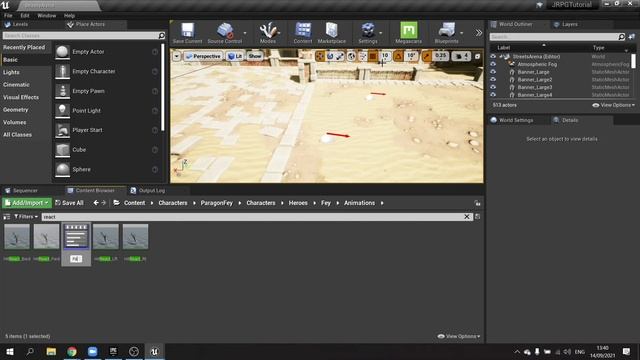This screenshot has width=640, height=360.
Task: Open camera speed setting 4
Action: (x=461, y=56)
